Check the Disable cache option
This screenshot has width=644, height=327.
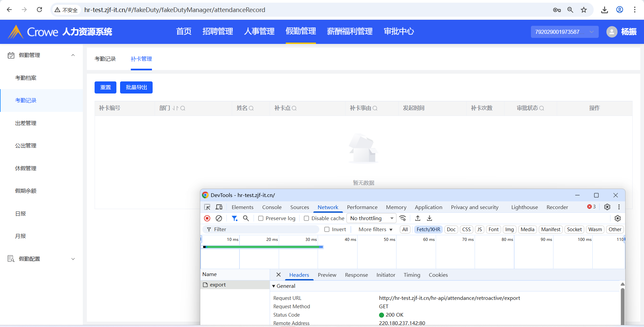coord(306,218)
